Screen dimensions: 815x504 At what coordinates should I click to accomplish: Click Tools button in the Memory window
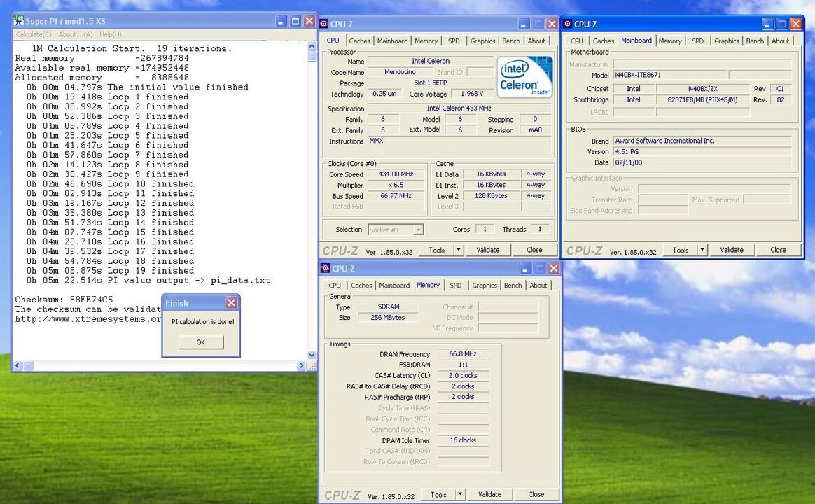[x=438, y=494]
